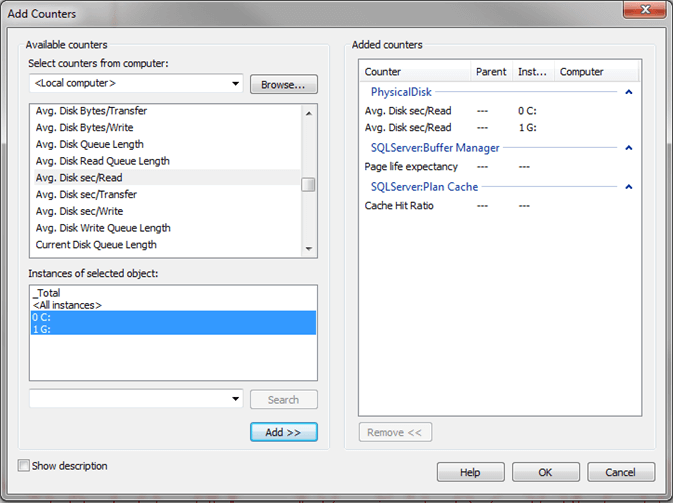Screen dimensions: 673x503
Task: Select Current Disk Queue Length counter
Action: [x=95, y=244]
